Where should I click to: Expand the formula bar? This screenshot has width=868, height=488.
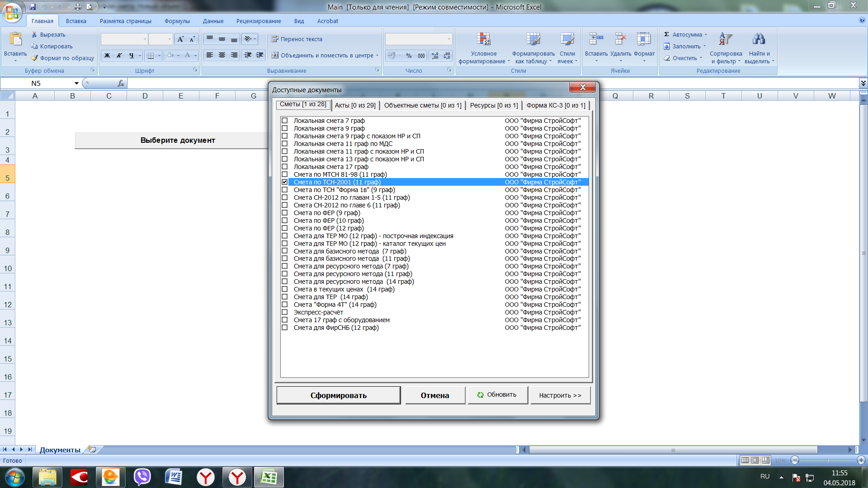pos(863,83)
